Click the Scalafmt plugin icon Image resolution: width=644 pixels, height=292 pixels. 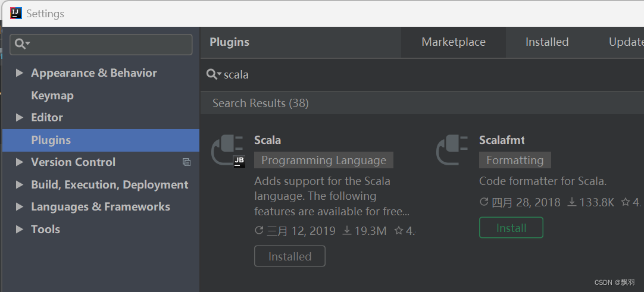pos(452,150)
